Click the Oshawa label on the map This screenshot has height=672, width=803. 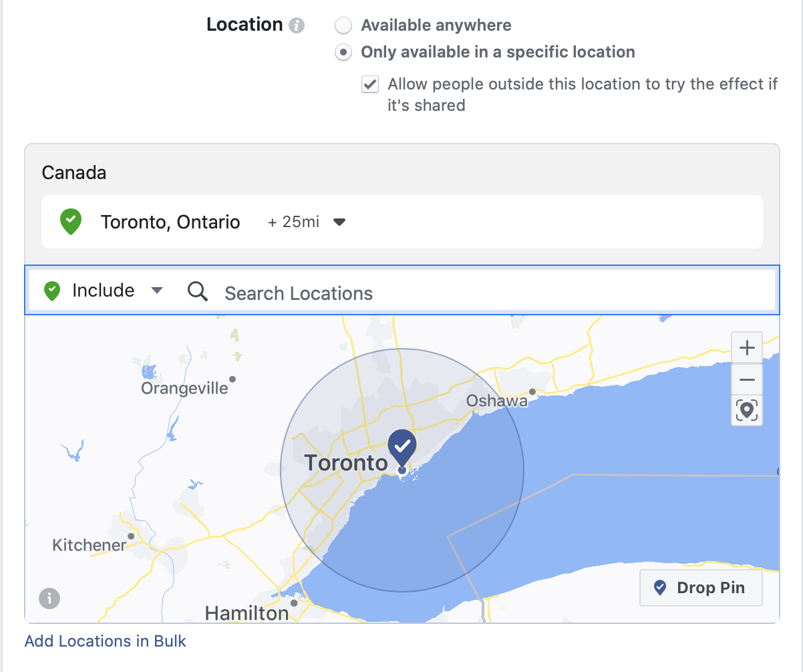pyautogui.click(x=497, y=401)
